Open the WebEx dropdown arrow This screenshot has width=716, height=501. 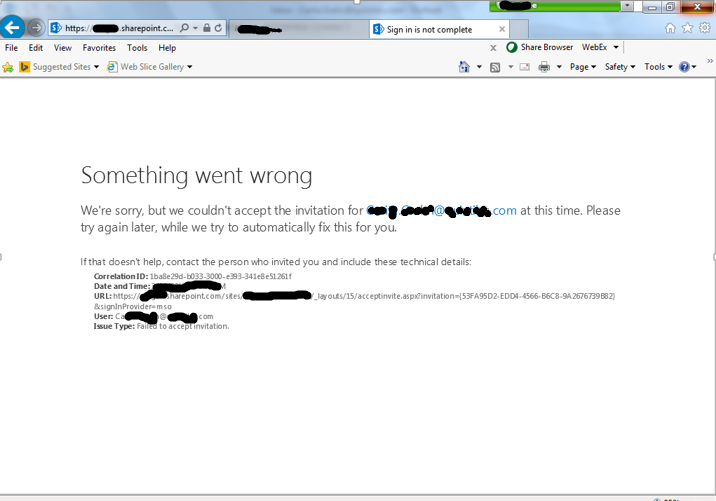616,47
